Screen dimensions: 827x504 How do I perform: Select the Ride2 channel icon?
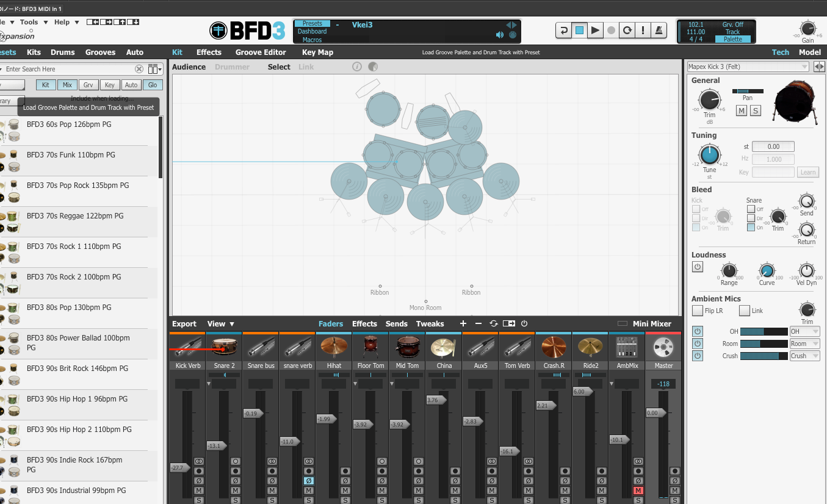(x=590, y=347)
